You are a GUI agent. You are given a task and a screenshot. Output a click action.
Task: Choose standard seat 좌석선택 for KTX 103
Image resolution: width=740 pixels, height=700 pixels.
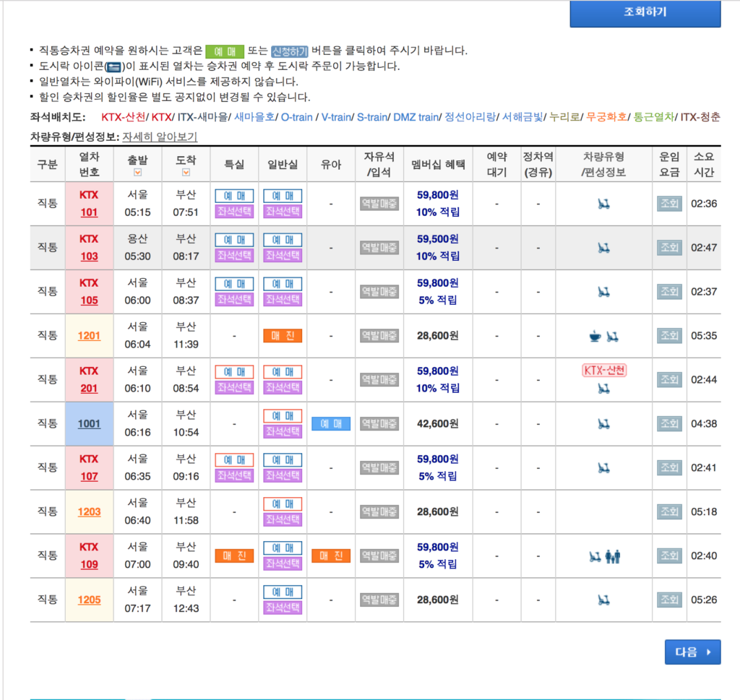(283, 255)
